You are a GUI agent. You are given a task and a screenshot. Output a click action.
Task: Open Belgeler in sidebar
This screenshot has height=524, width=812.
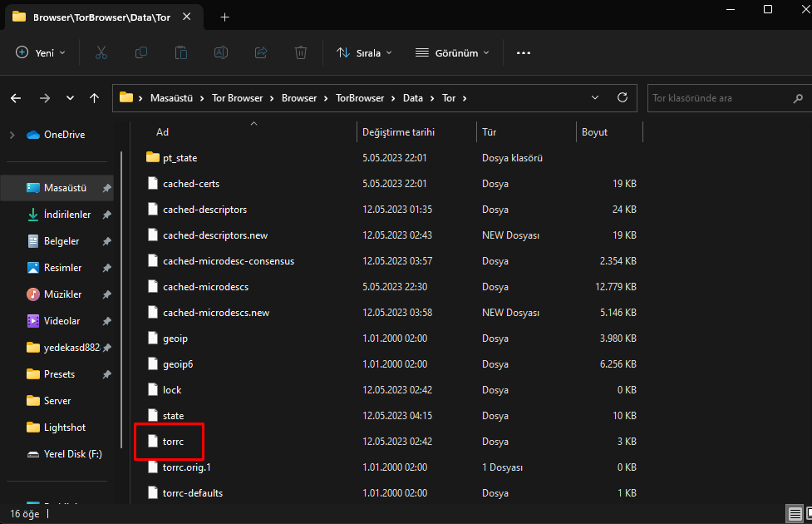click(x=62, y=241)
